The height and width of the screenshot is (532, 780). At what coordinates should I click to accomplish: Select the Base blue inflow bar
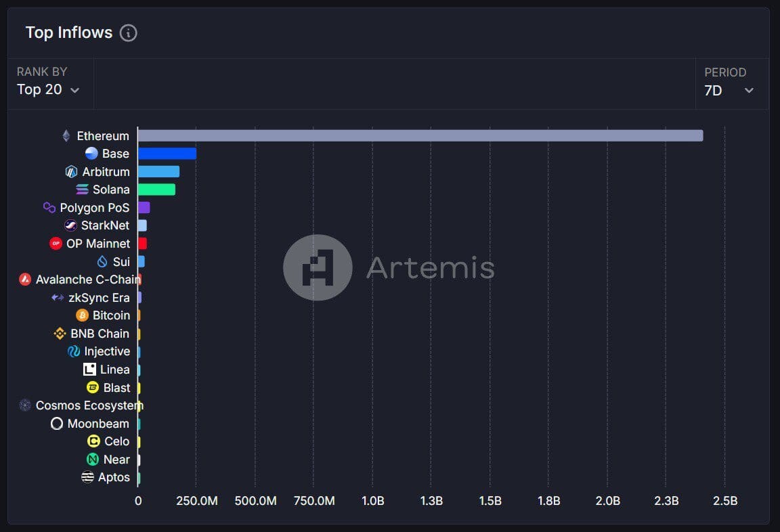pos(167,154)
